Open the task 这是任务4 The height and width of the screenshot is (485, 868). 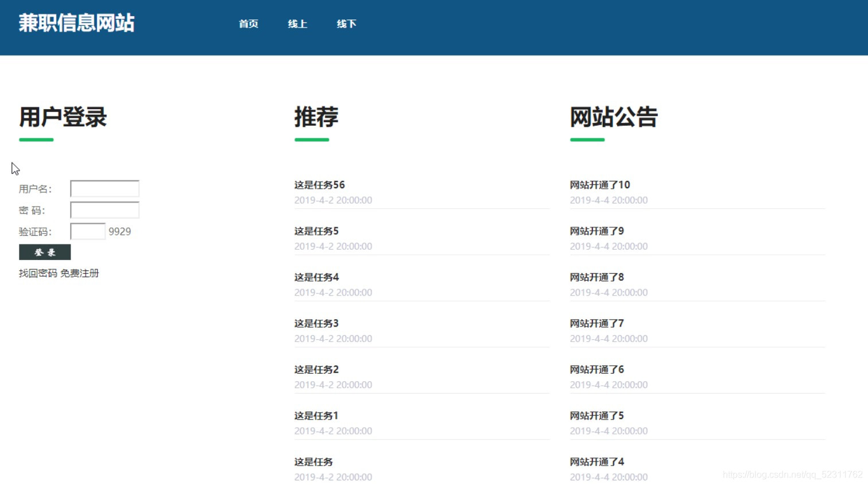[x=314, y=277]
